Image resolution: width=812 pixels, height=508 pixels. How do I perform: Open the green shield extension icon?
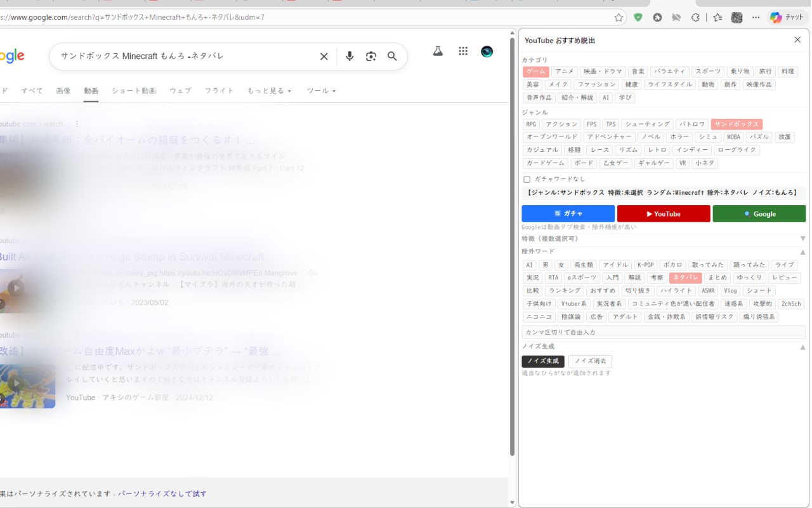[x=638, y=18]
